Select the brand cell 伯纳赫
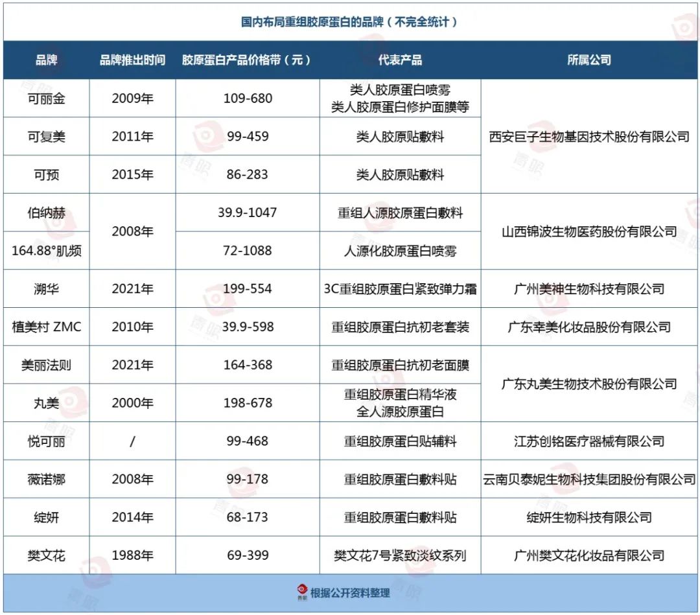Screen dimensions: 700x615 (x=47, y=213)
